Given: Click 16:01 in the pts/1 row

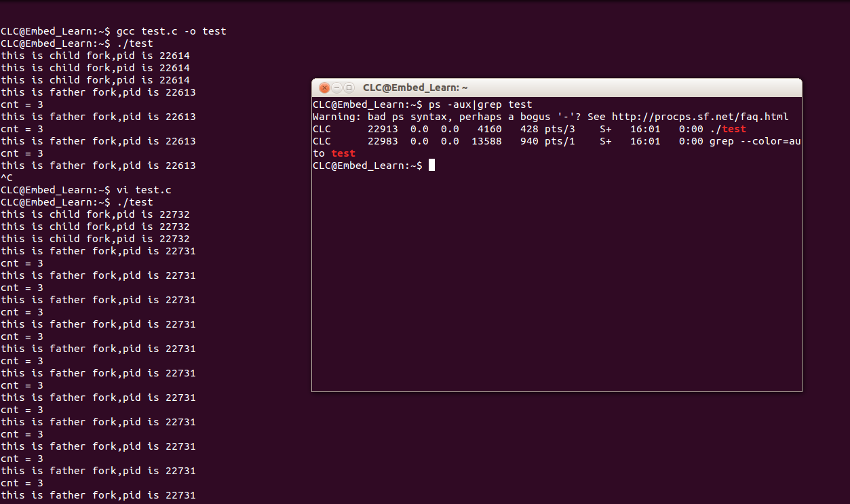Looking at the screenshot, I should pos(645,141).
